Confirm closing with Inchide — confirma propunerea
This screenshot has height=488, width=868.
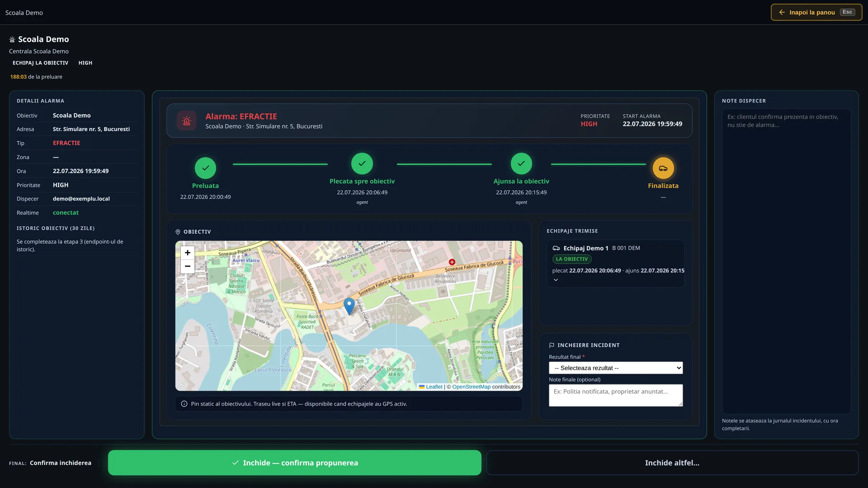click(x=295, y=463)
